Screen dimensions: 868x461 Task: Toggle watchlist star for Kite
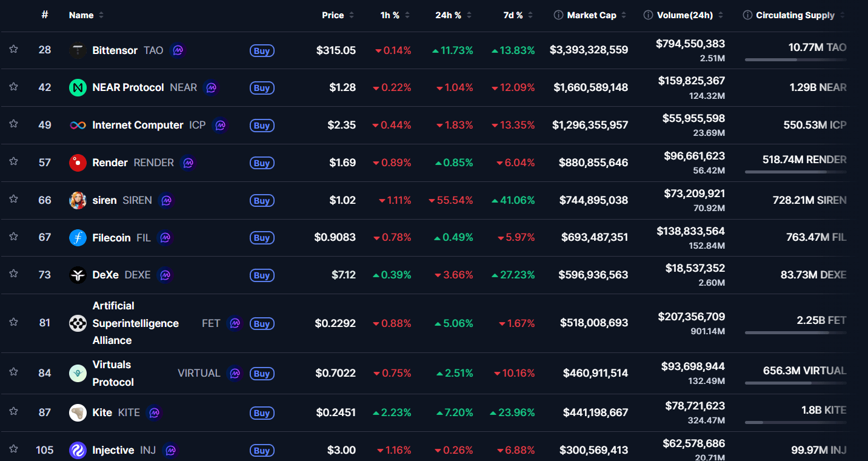coord(13,412)
